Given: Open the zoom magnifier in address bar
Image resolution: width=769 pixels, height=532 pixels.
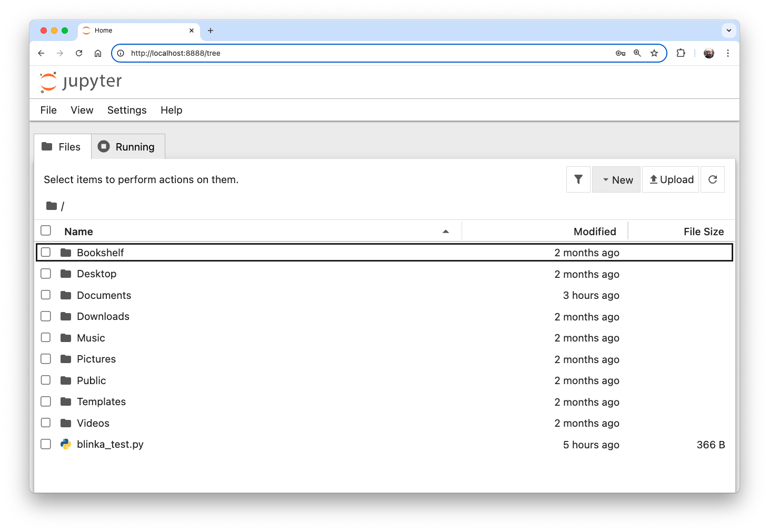Looking at the screenshot, I should tap(637, 53).
